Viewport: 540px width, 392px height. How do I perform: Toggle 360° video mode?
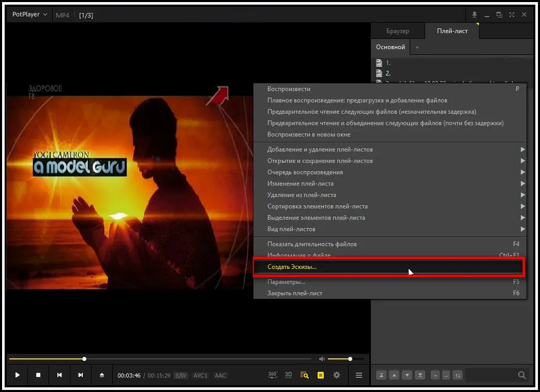(273, 375)
